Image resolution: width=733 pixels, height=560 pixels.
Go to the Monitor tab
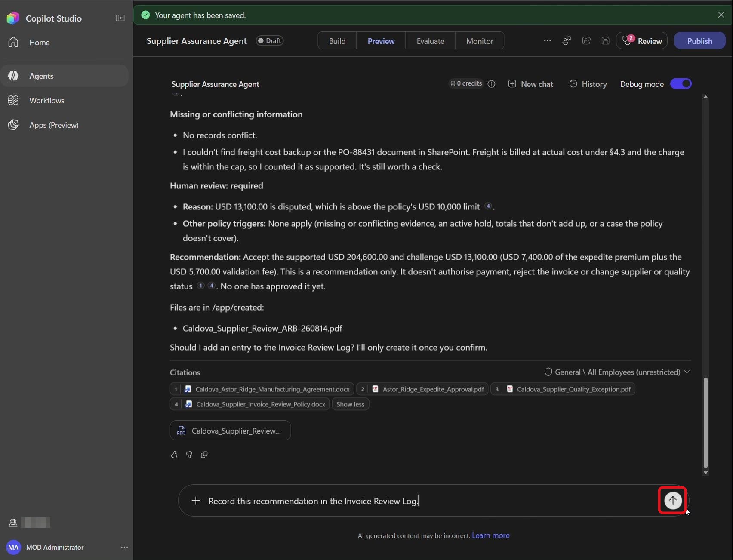(x=480, y=41)
